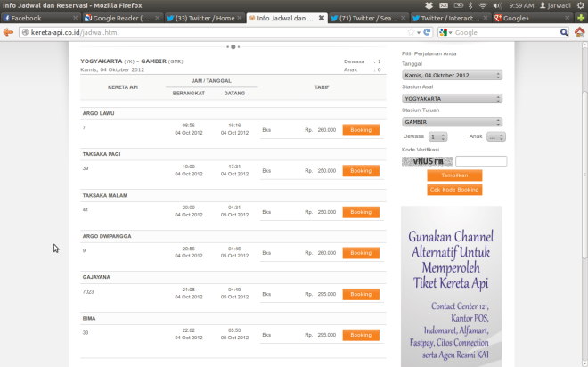Open the sound volume indicator
Viewport: 588px width, 367px height.
click(x=497, y=5)
